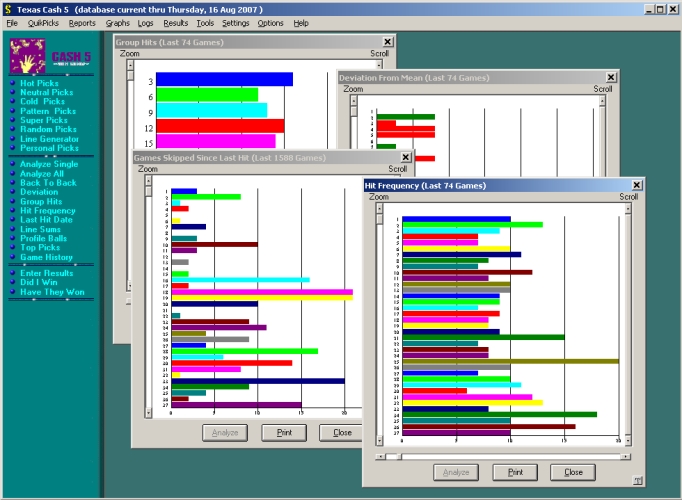Open Line Sums link
Screen dimensions: 682x500
[x=40, y=229]
